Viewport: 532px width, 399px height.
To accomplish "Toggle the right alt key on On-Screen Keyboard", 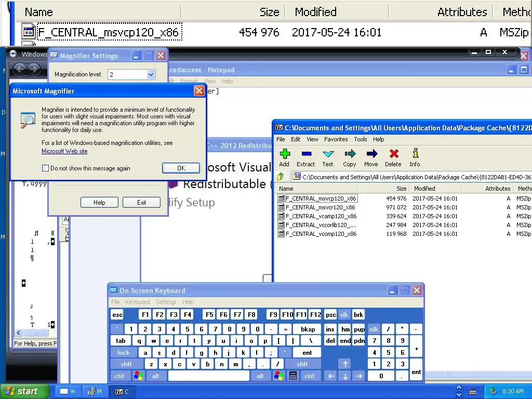I will [260, 376].
